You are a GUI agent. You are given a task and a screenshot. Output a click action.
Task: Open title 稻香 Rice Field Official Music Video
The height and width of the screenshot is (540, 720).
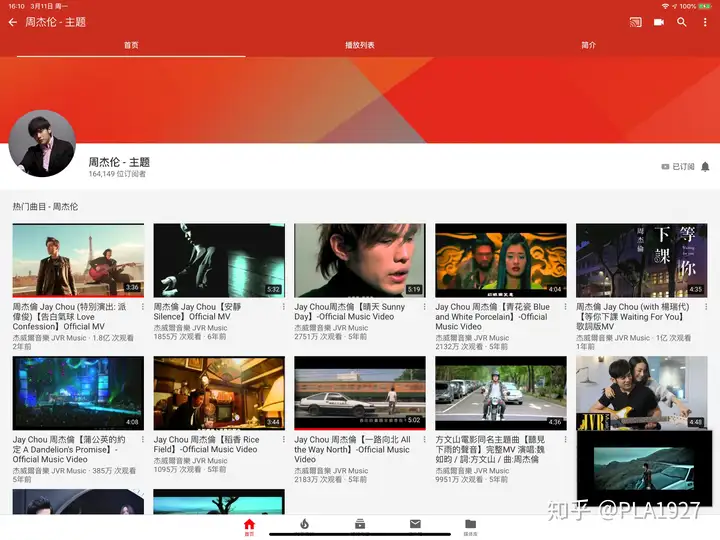point(207,444)
